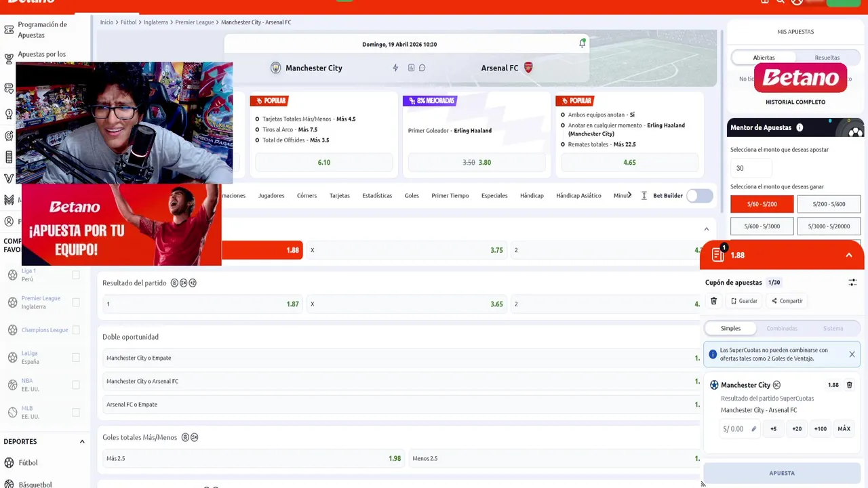Switch to Resueltas bets tab
Image resolution: width=868 pixels, height=488 pixels.
tap(827, 58)
